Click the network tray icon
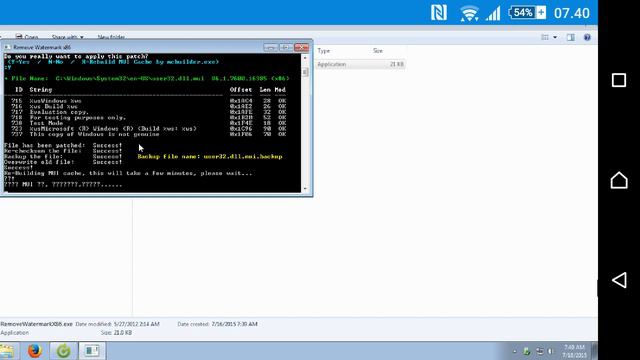The width and height of the screenshot is (640, 360). (540, 351)
